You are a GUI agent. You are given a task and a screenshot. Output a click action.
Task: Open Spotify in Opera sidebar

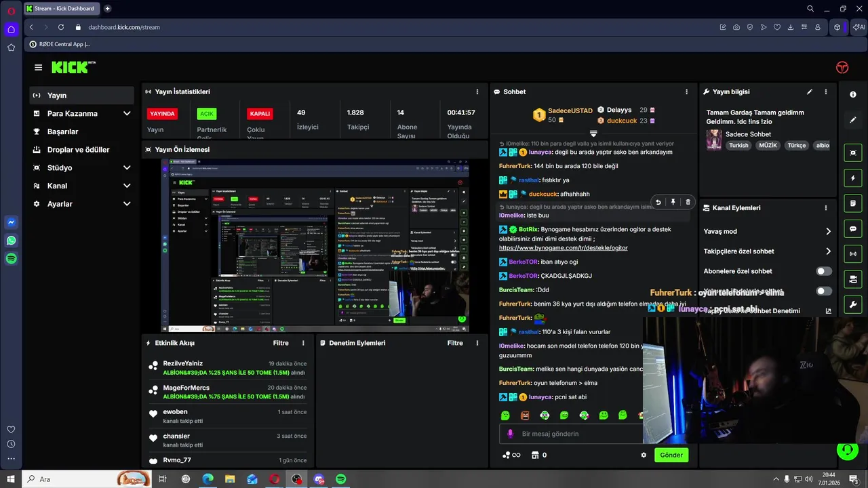pos(11,258)
